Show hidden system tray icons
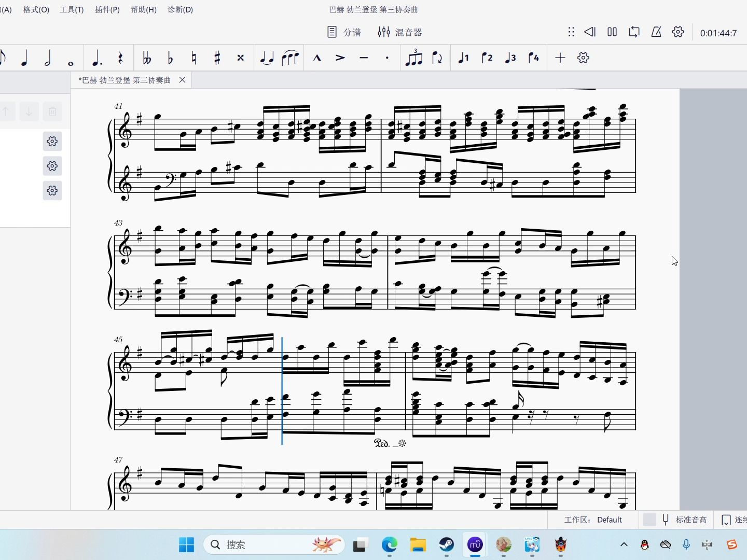Screen dimensions: 747x560 coord(624,545)
